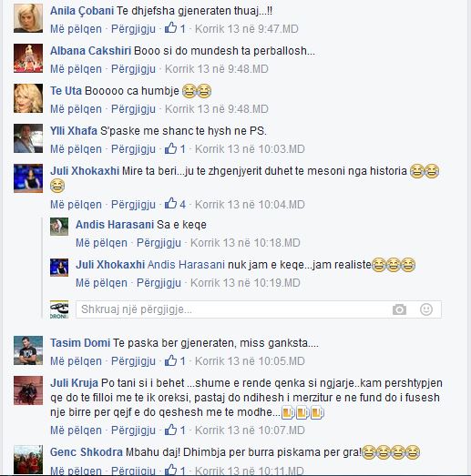Click Andis Harasani's name in the reply thread
This screenshot has width=471, height=476.
click(115, 225)
